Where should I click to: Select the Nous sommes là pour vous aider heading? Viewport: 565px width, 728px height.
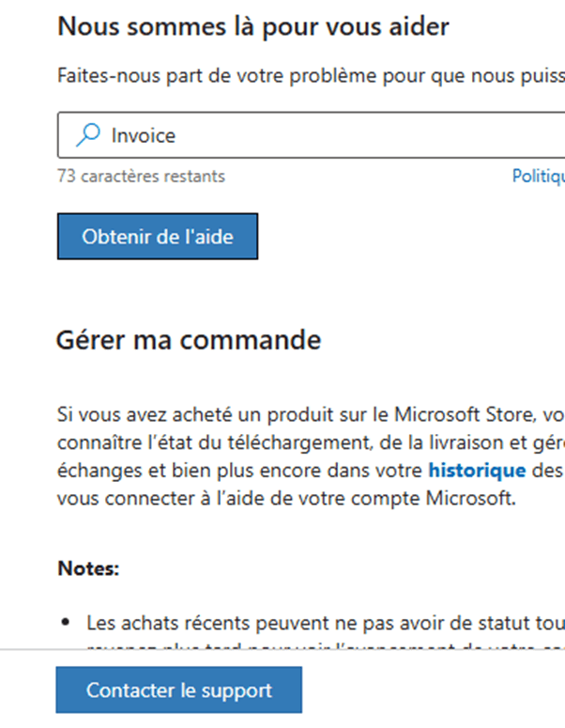tap(253, 26)
